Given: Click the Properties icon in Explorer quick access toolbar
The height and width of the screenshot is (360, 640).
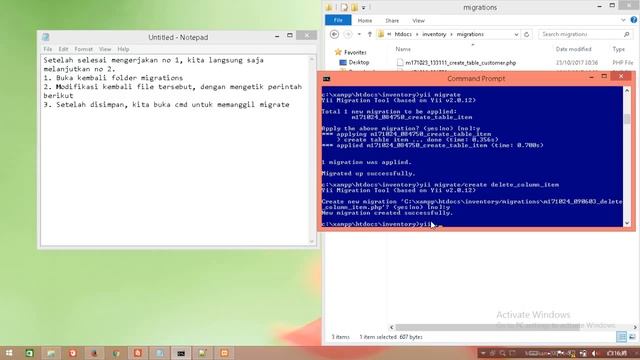Looking at the screenshot, I should coord(344,7).
